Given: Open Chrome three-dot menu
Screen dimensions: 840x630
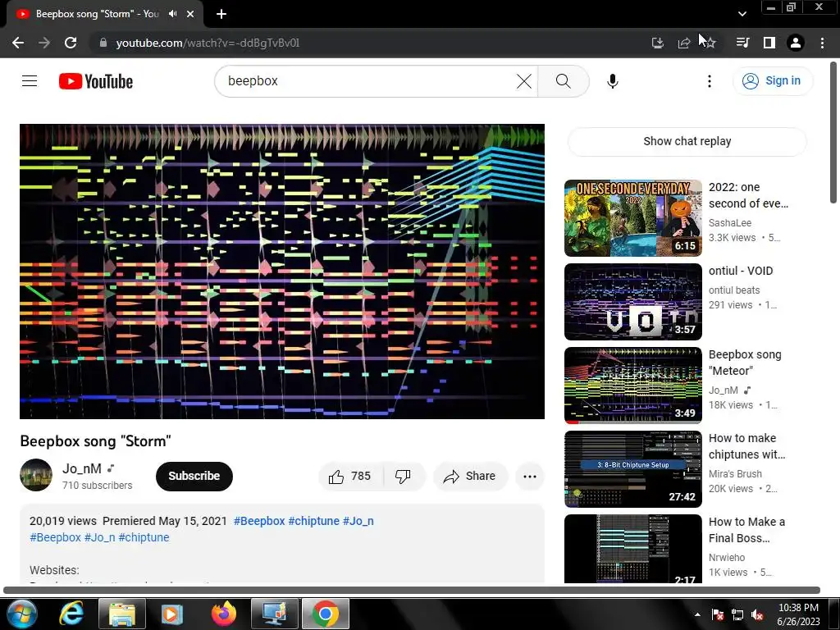Looking at the screenshot, I should coord(822,43).
